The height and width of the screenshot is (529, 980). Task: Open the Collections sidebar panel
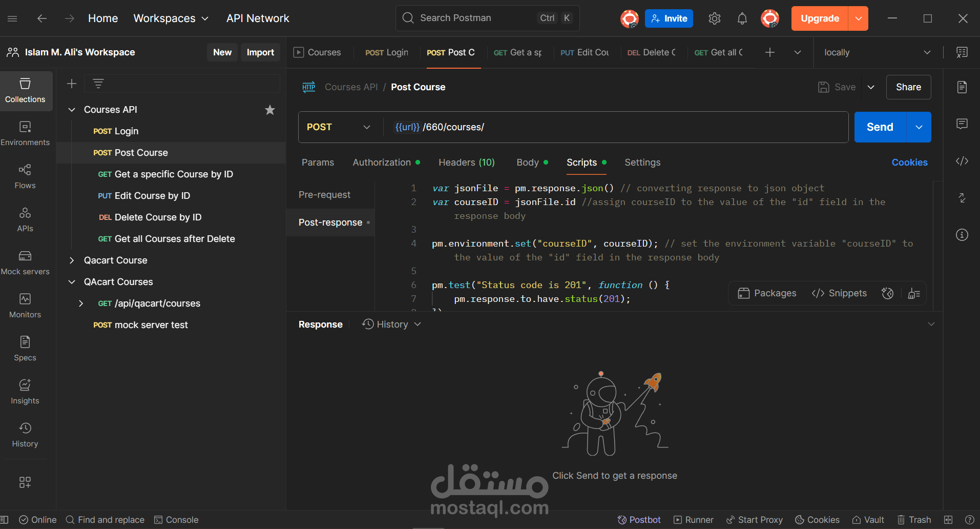(25, 91)
